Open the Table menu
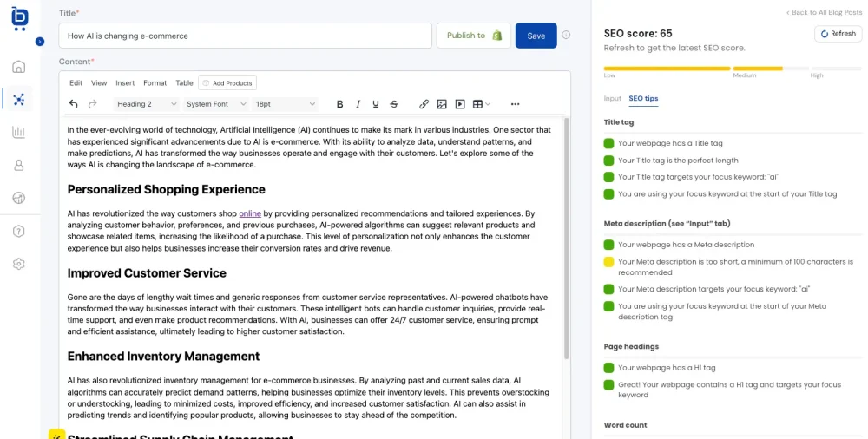 coord(184,83)
